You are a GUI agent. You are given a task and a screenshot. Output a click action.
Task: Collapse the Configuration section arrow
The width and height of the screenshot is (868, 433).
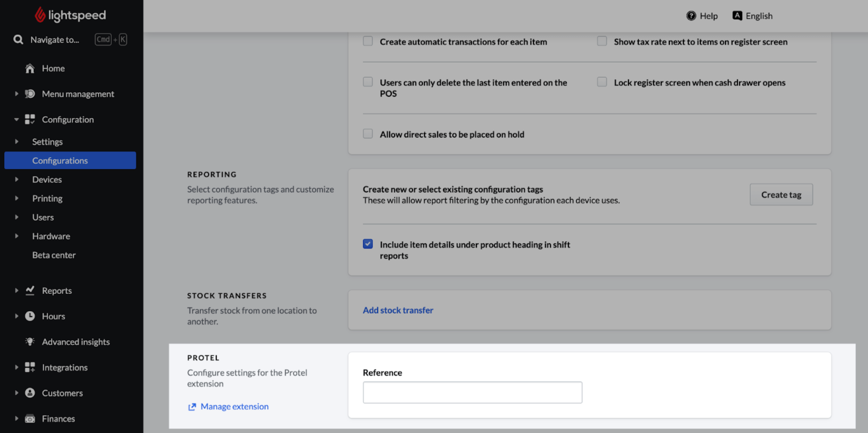[16, 119]
